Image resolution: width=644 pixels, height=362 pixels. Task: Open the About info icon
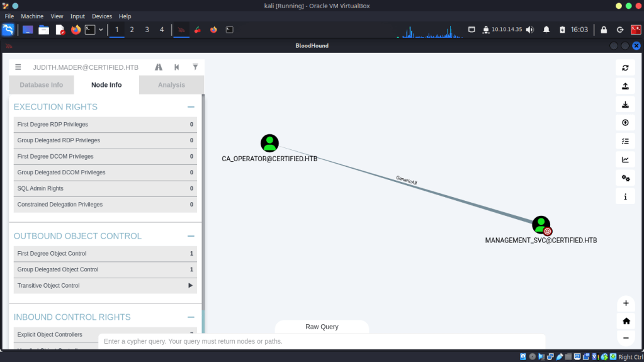pos(625,197)
